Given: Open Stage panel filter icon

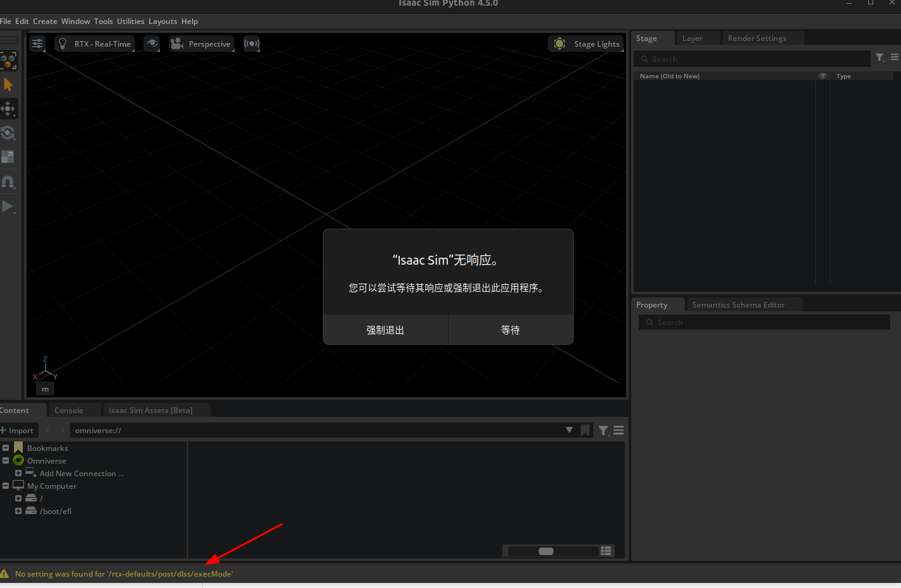Looking at the screenshot, I should [x=880, y=57].
